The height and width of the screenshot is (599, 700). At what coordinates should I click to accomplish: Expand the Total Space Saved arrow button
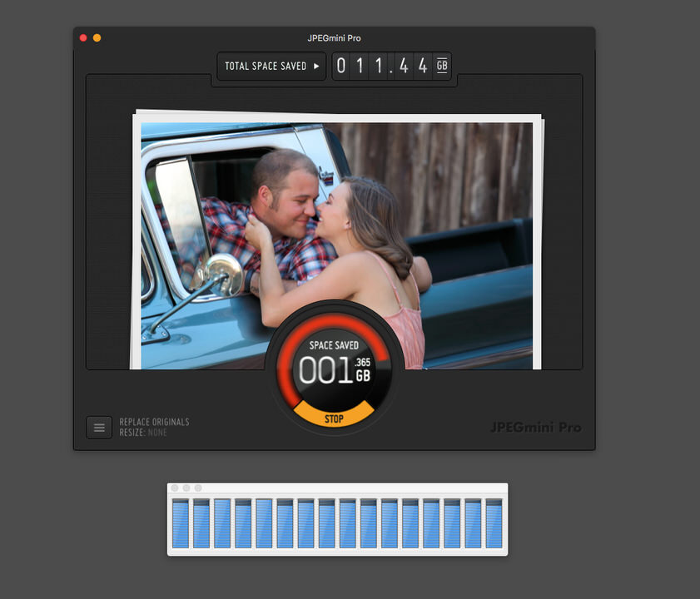pyautogui.click(x=271, y=66)
